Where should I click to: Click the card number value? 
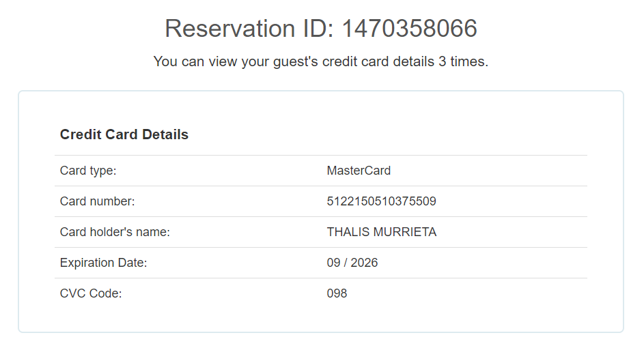[381, 201]
